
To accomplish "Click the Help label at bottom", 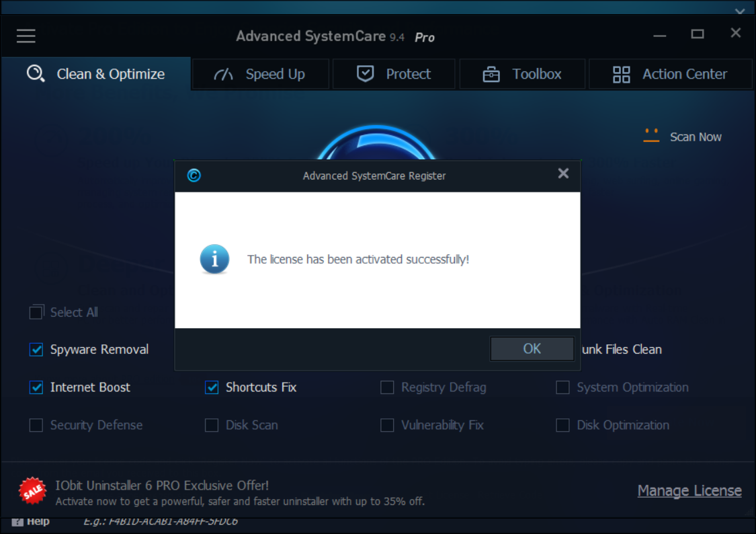I will point(38,521).
